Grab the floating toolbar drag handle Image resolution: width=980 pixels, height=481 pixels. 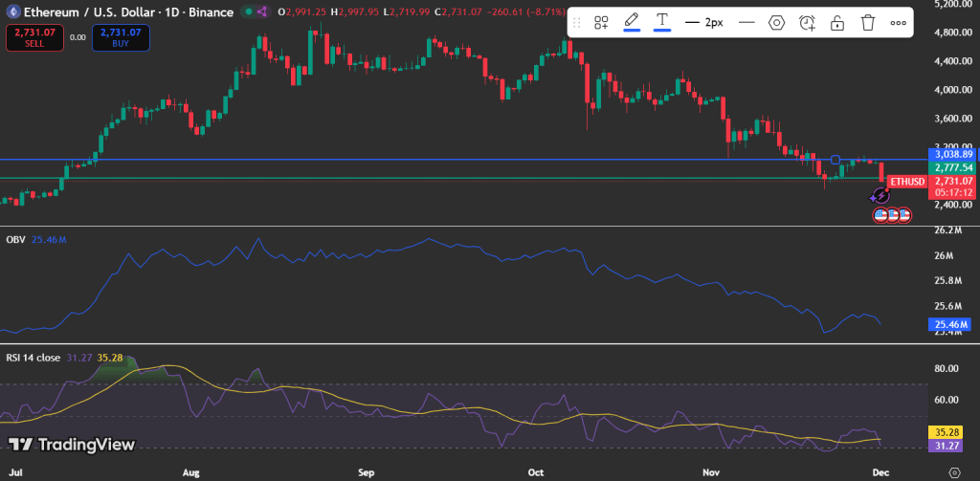577,23
